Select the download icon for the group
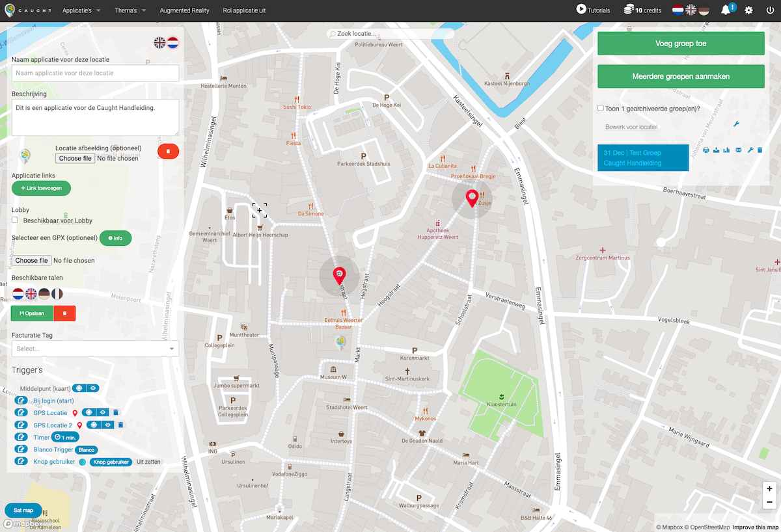The image size is (781, 532). 717,150
